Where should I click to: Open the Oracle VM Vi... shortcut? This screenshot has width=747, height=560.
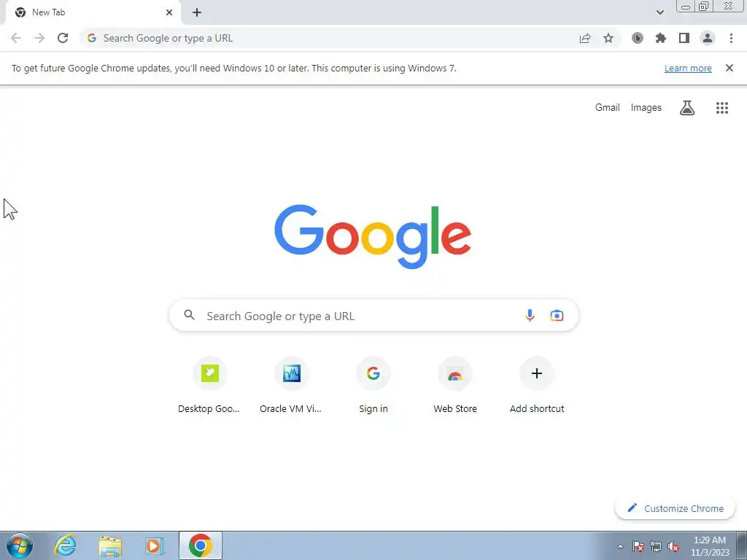[x=291, y=386]
